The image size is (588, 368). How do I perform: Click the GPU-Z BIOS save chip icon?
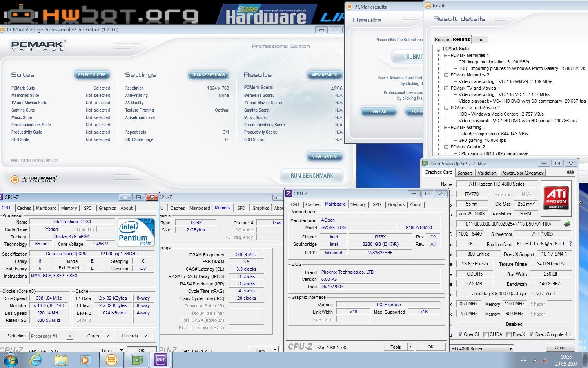567,224
